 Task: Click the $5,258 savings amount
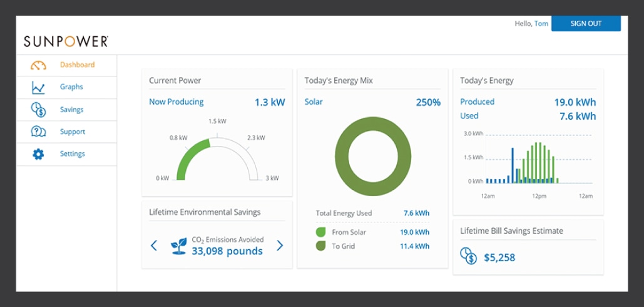click(499, 258)
